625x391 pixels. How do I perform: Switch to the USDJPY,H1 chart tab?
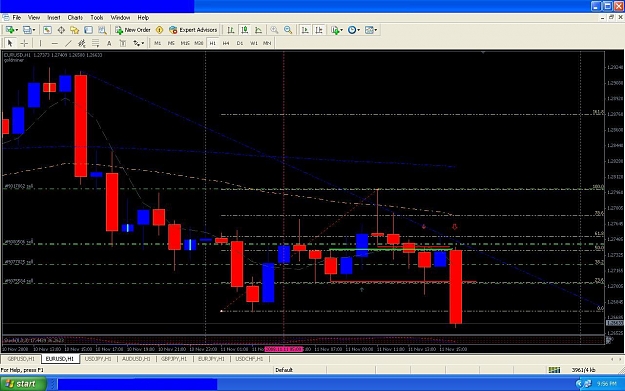tap(98, 359)
